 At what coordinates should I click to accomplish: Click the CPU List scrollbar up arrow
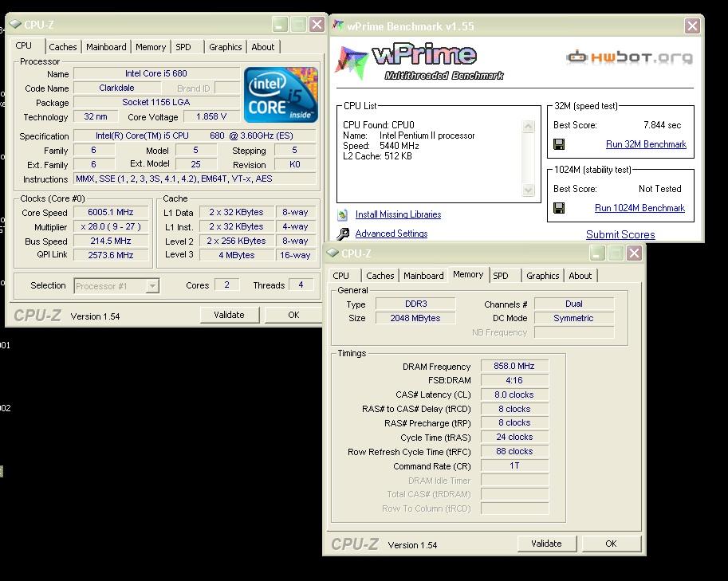(529, 126)
